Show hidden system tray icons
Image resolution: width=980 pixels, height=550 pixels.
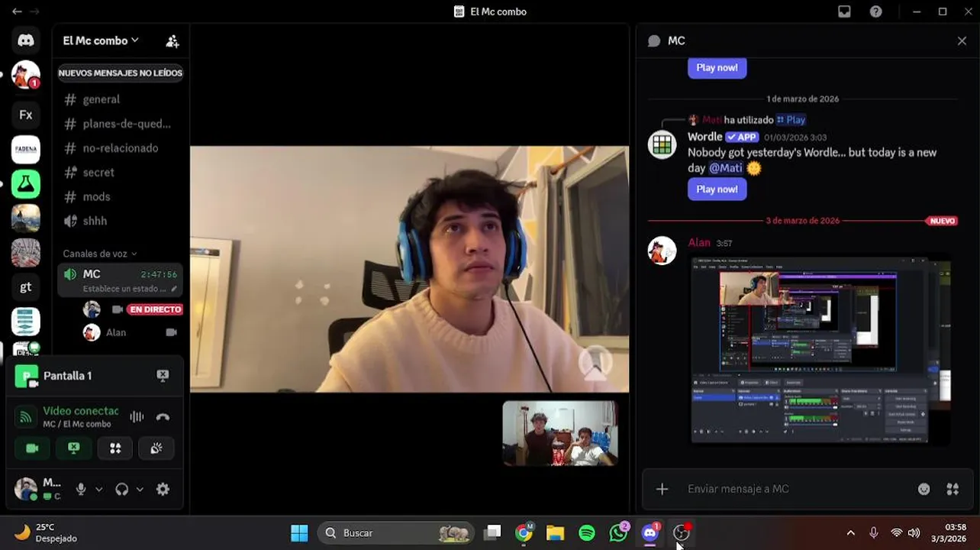[x=850, y=532]
